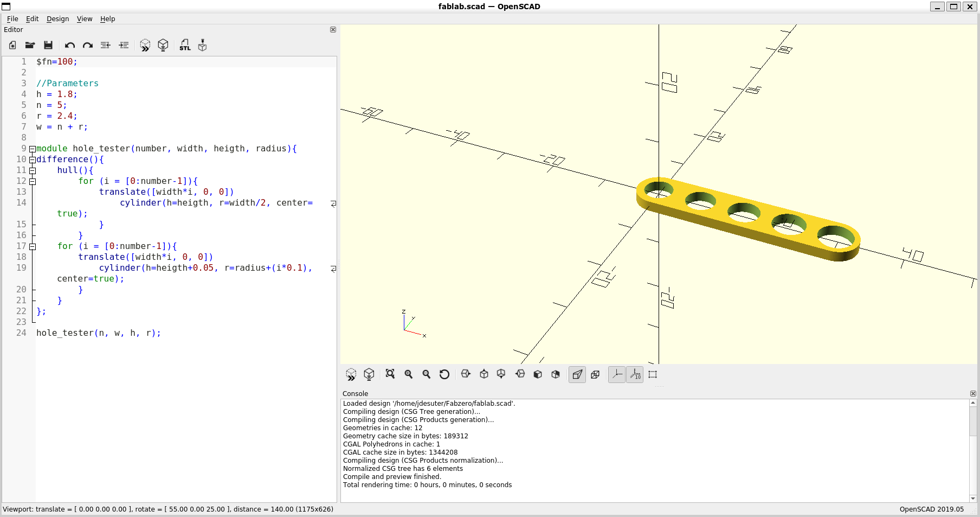Run Render from the editor toolbar

pos(163,45)
